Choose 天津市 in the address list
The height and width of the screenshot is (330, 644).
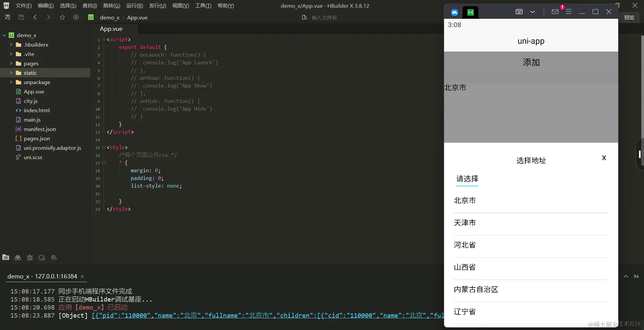pos(531,223)
